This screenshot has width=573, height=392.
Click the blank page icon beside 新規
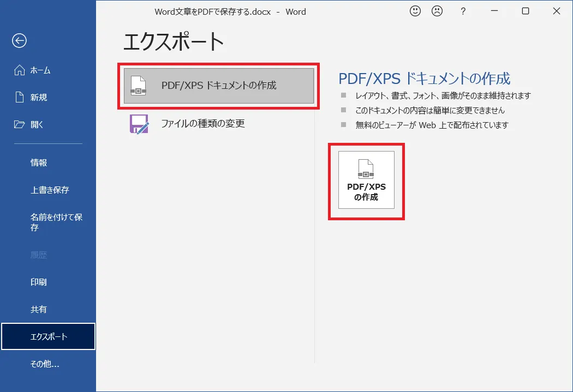click(x=19, y=97)
